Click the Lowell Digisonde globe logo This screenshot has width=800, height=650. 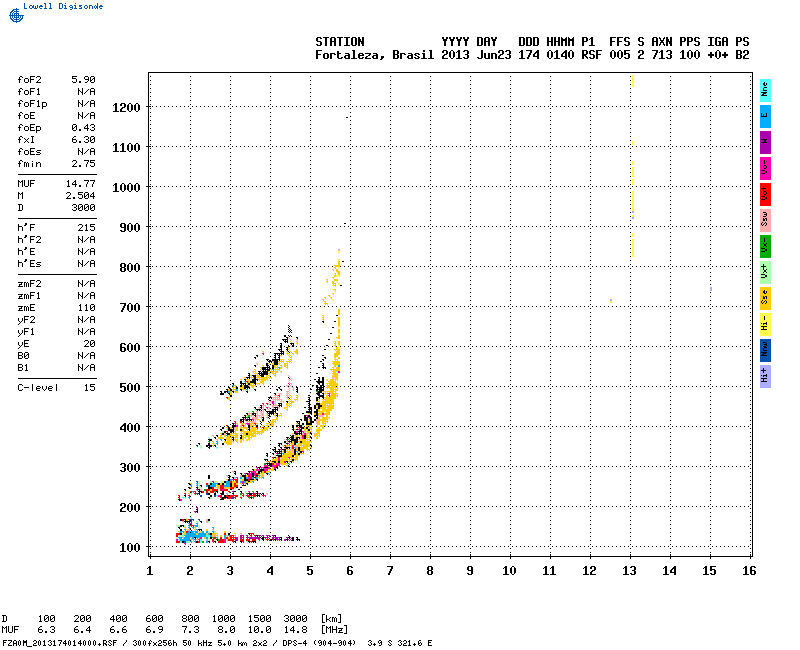pos(16,16)
